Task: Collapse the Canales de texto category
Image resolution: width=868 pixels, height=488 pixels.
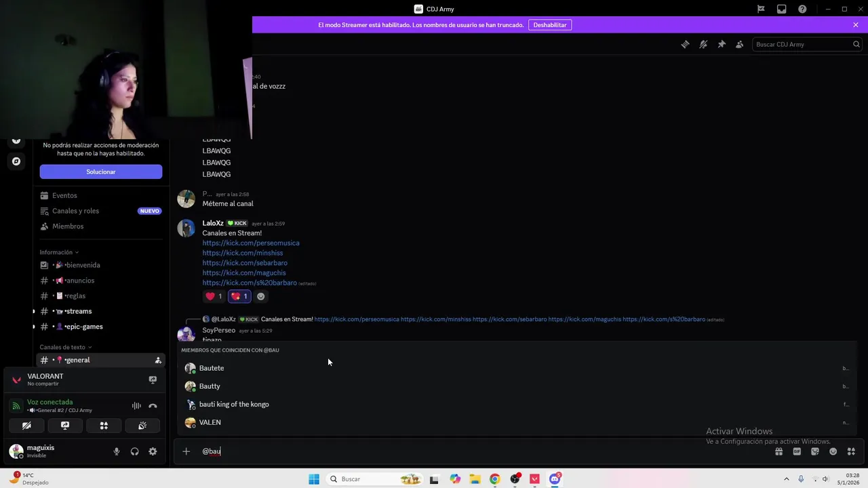Action: point(66,347)
